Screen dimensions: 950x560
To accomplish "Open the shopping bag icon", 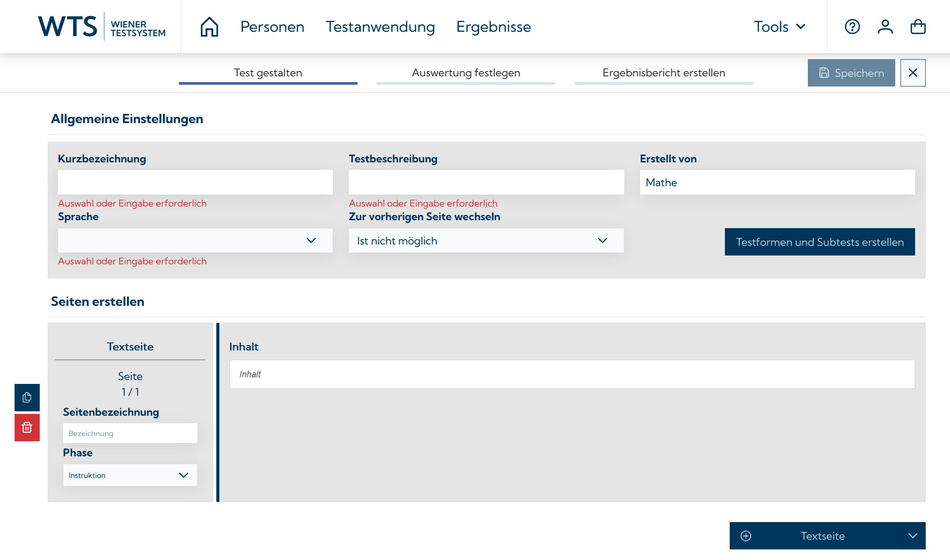I will coord(918,27).
